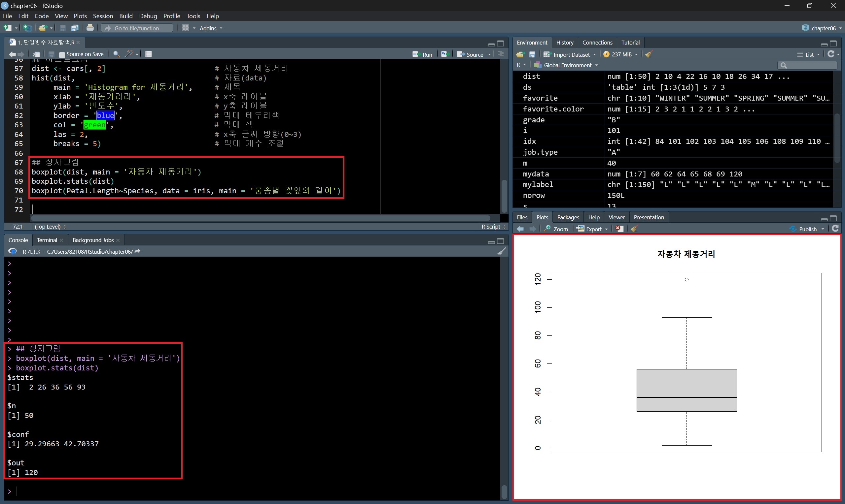Open the Global Environment scope dropdown
The height and width of the screenshot is (504, 845).
[567, 65]
